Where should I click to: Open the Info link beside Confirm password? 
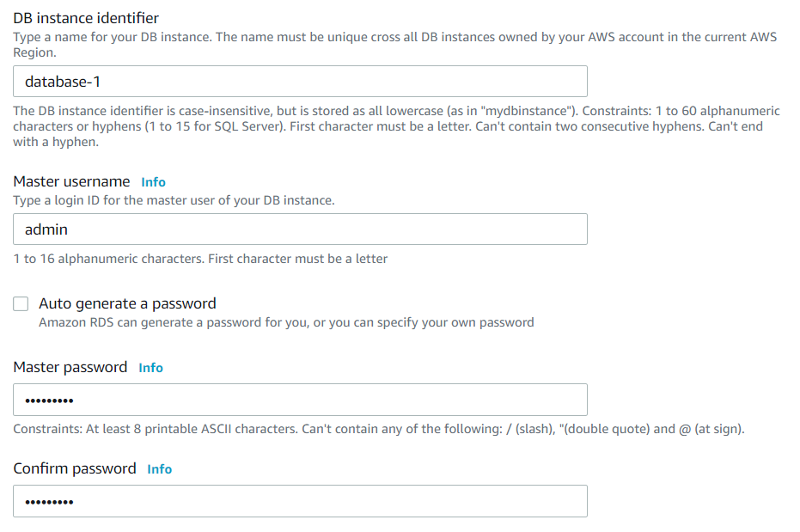(x=159, y=469)
